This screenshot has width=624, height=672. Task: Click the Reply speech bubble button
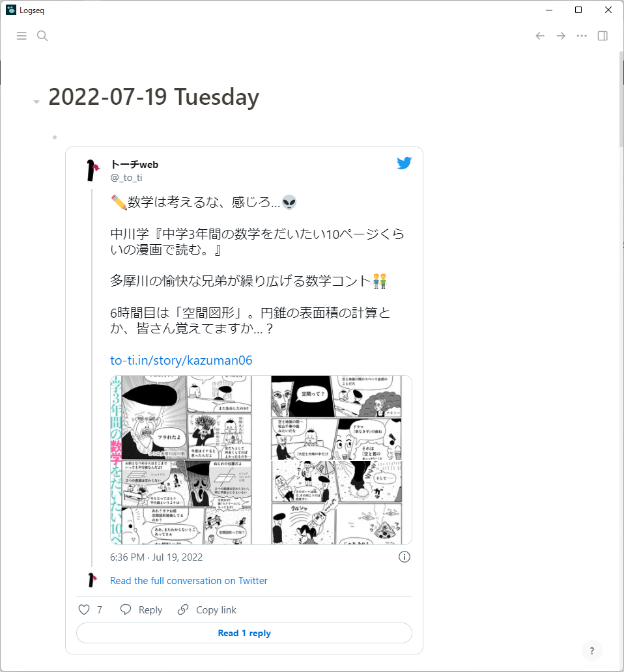(141, 609)
